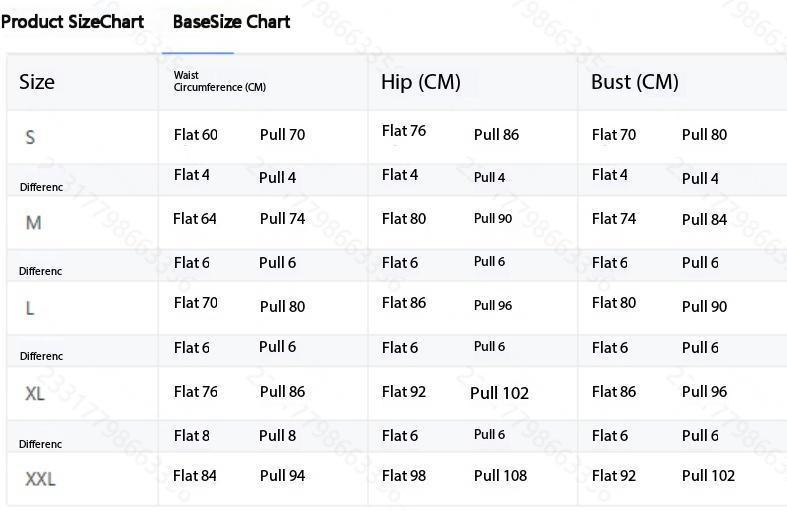
Task: Click the Flat 84 waist value
Action: pyautogui.click(x=195, y=476)
